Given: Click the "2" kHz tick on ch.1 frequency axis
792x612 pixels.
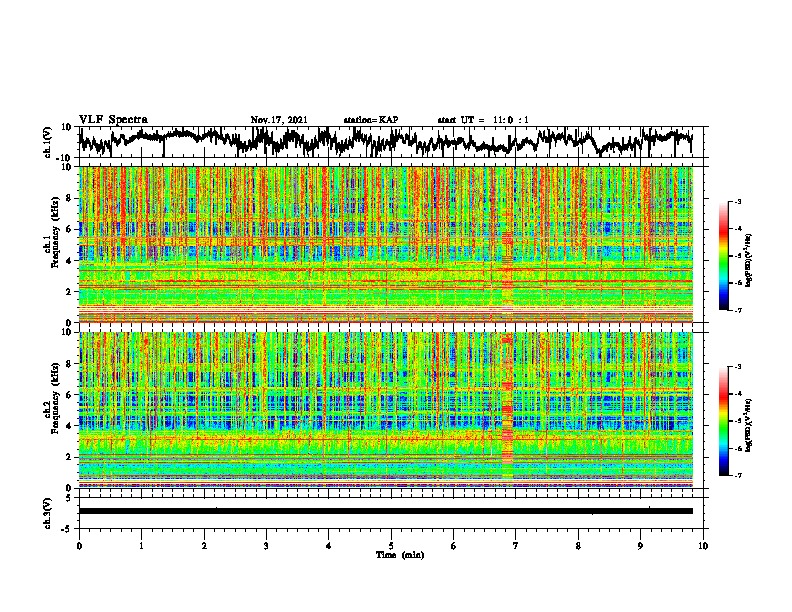Looking at the screenshot, I should pyautogui.click(x=70, y=292).
